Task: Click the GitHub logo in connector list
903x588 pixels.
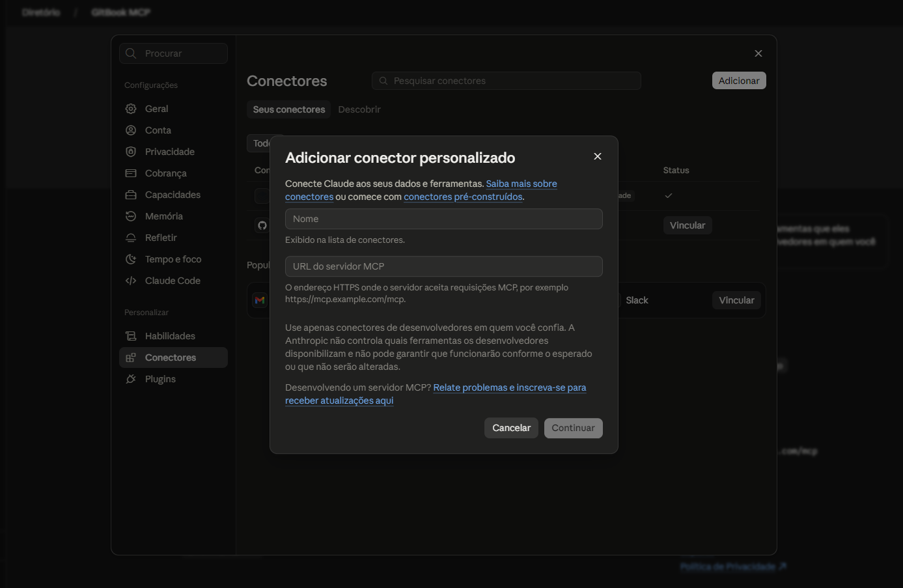Action: click(x=262, y=225)
